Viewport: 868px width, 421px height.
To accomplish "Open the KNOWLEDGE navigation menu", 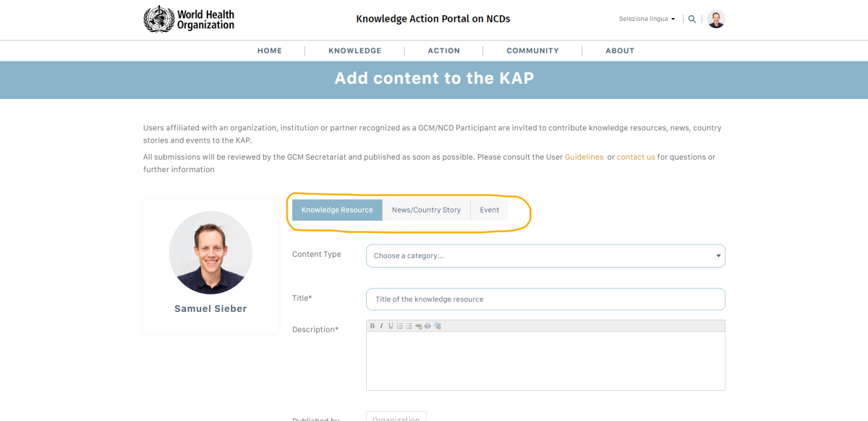I will (x=354, y=51).
